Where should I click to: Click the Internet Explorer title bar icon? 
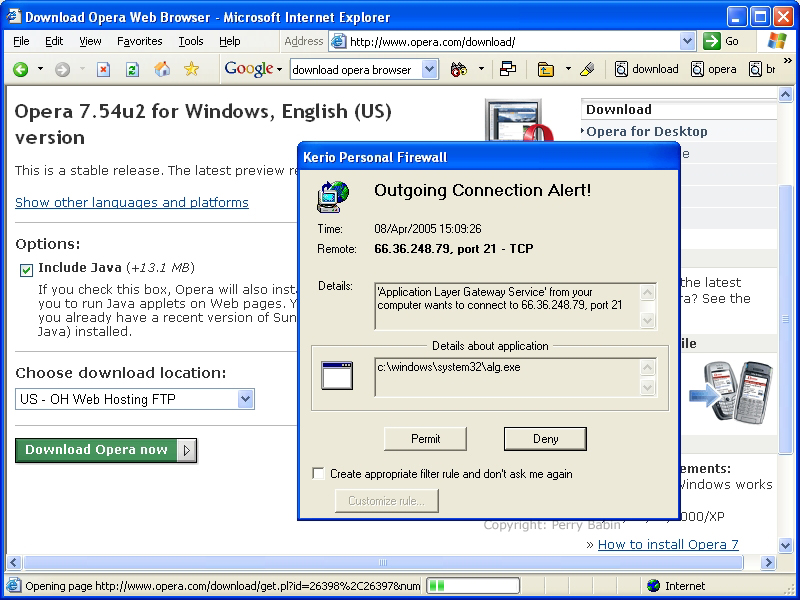[14, 16]
